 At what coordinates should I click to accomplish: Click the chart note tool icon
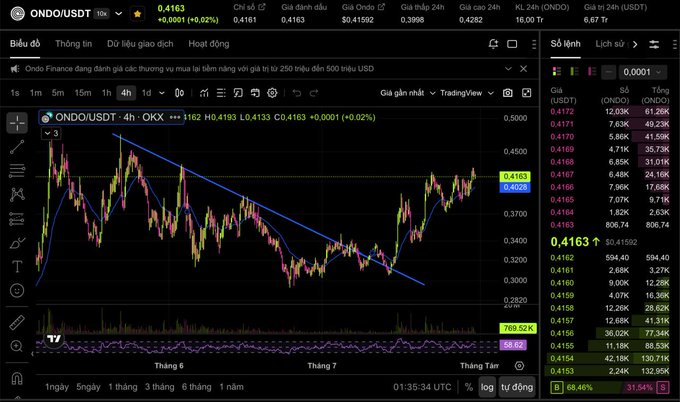(238, 93)
